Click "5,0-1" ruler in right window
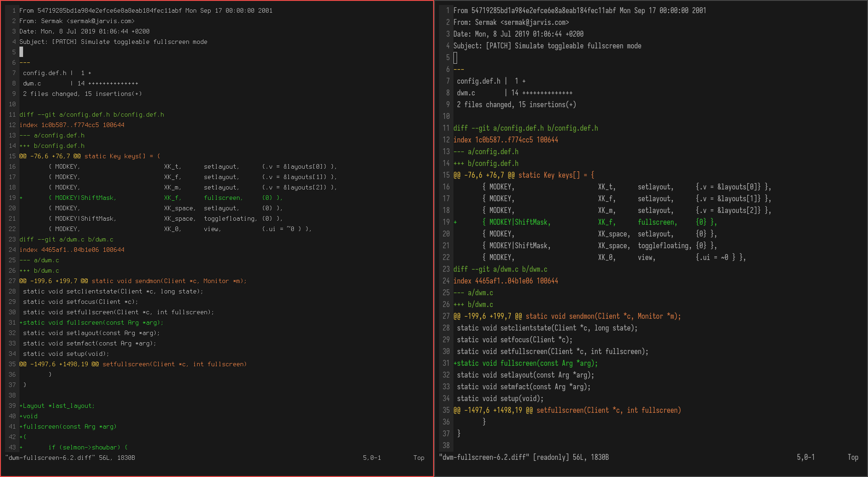868x477 pixels. point(806,457)
